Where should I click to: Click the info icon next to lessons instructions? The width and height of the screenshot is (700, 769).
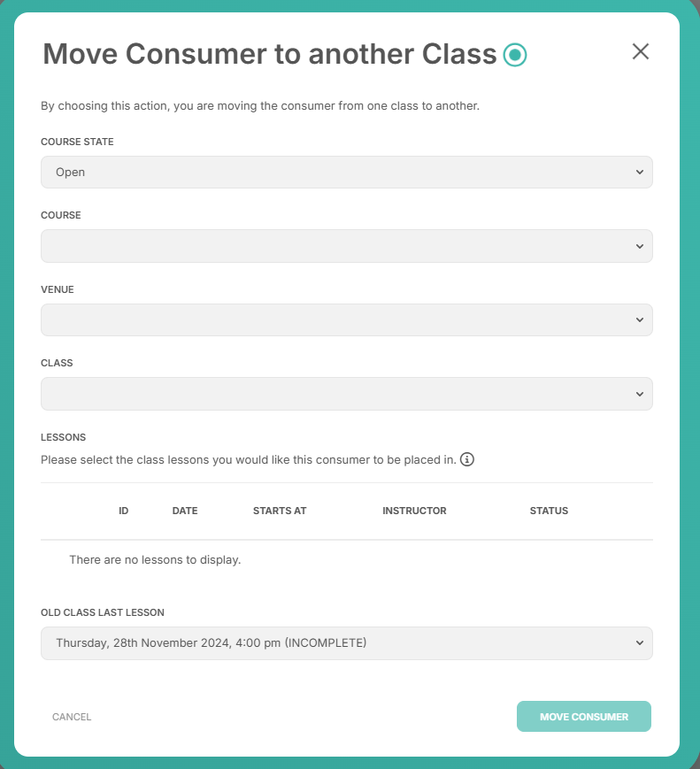point(467,459)
